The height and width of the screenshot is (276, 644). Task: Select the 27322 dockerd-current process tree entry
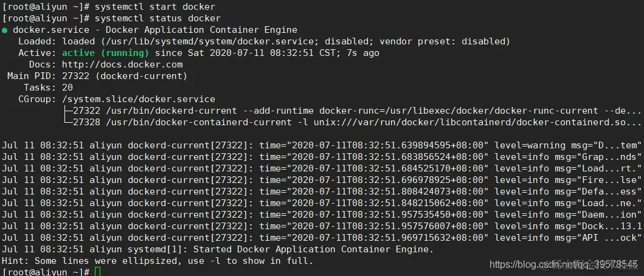click(x=353, y=111)
